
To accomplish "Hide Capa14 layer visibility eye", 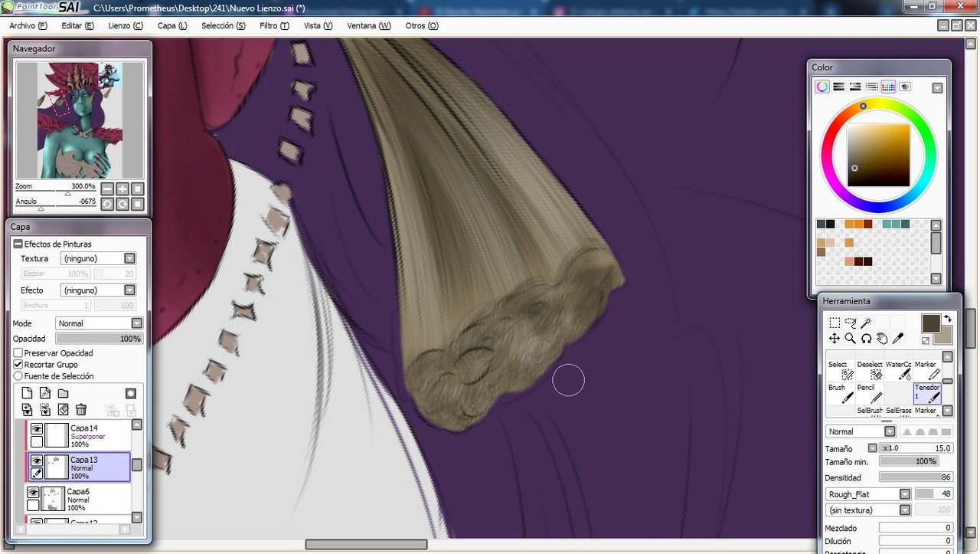I will point(37,430).
